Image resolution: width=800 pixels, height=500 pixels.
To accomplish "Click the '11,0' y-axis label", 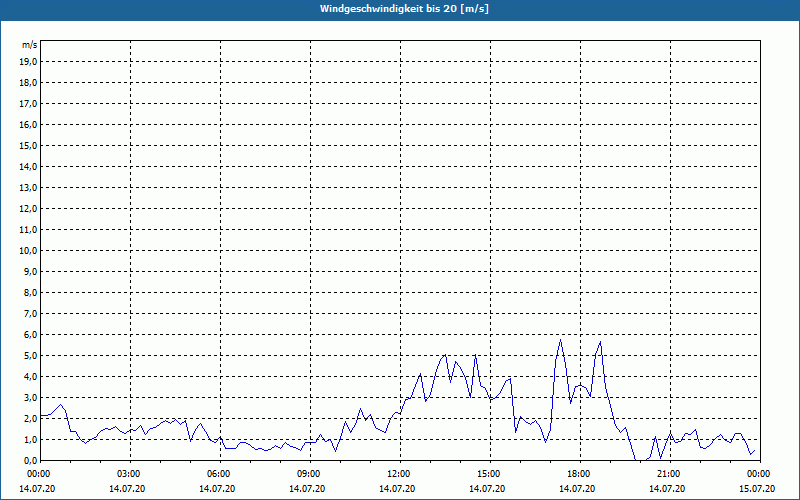I will pyautogui.click(x=28, y=230).
